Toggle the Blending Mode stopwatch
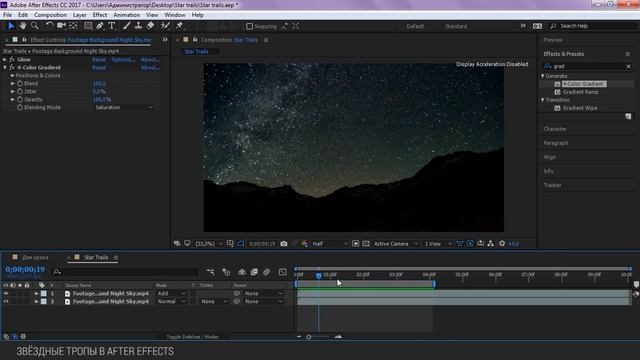Image resolution: width=640 pixels, height=360 pixels. pos(20,107)
